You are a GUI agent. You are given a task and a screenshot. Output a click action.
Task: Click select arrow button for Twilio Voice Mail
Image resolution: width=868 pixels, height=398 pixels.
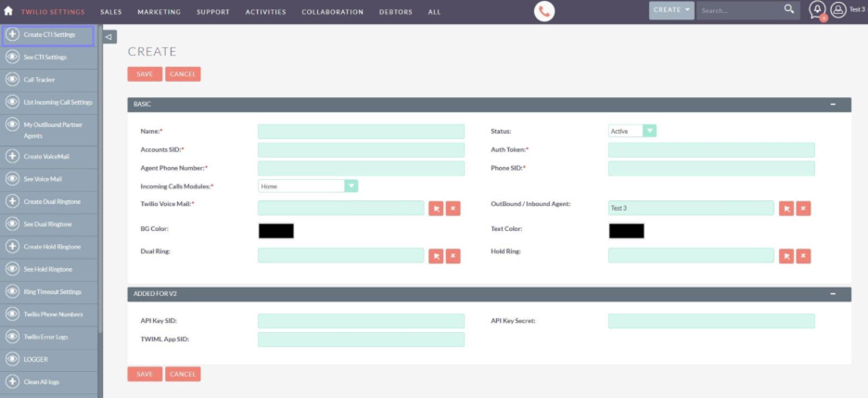[x=435, y=209]
